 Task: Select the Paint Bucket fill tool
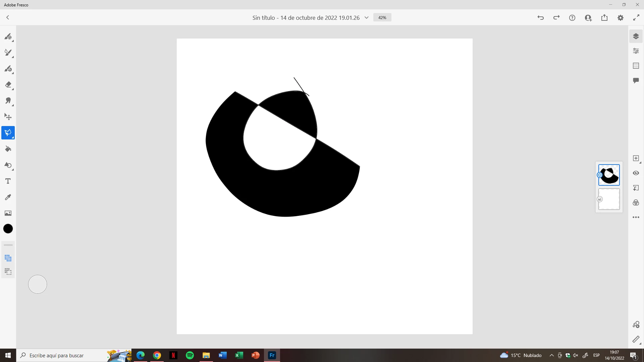tap(8, 149)
